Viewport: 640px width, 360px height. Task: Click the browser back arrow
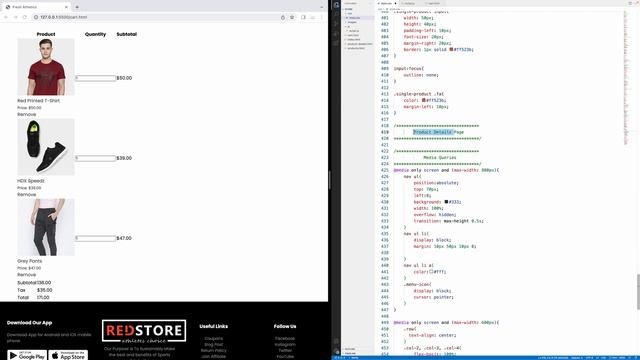click(x=6, y=17)
